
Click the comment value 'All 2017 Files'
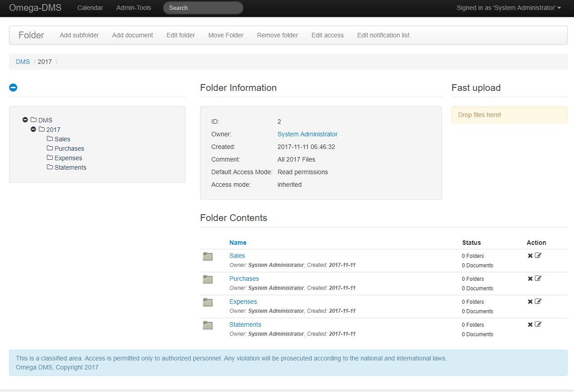click(296, 159)
